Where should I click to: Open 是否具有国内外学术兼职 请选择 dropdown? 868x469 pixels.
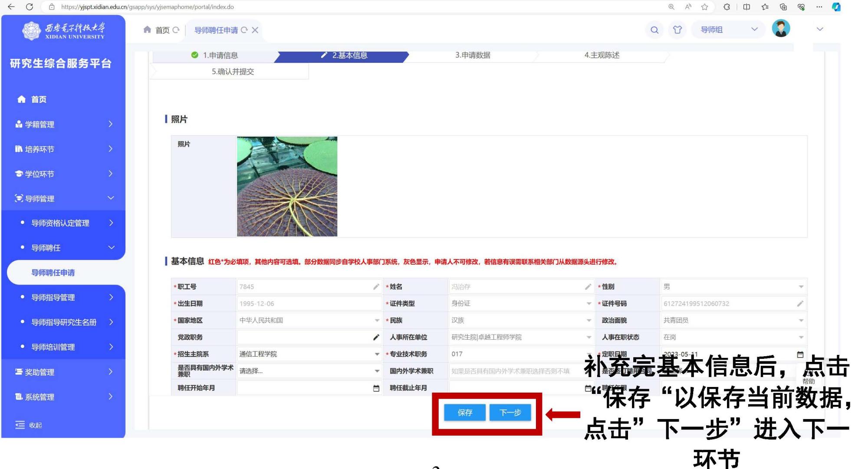click(x=309, y=371)
